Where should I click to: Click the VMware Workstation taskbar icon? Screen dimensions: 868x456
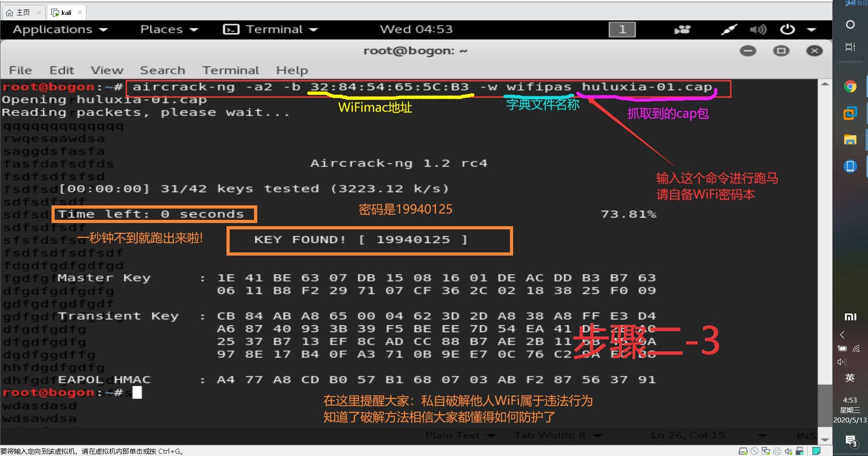[850, 113]
